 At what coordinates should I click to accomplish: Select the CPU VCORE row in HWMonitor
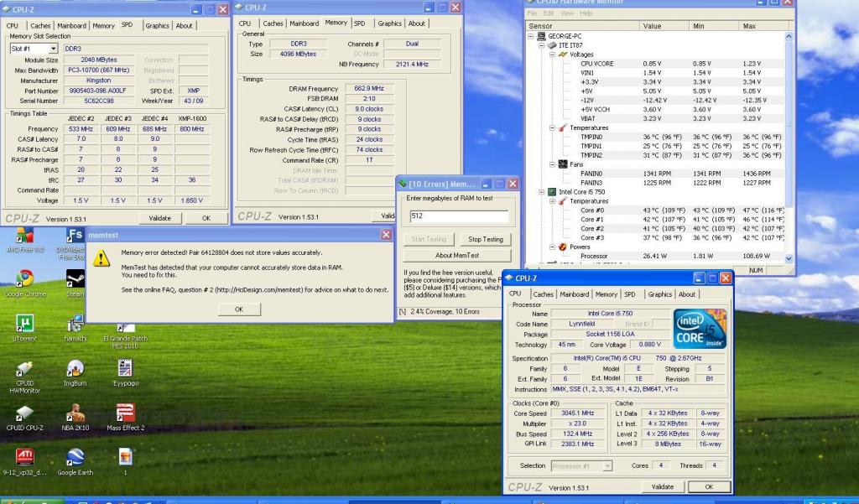click(656, 64)
